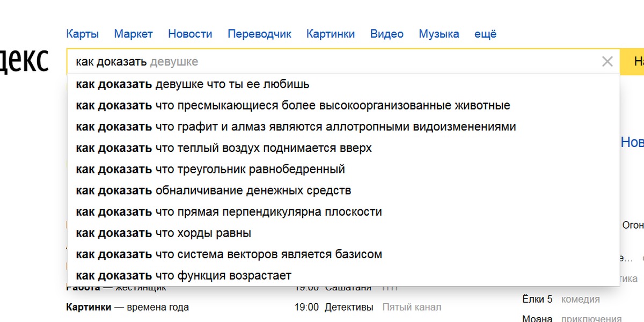Open the Видео search tab
Image resolution: width=644 pixels, height=322 pixels.
point(386,34)
